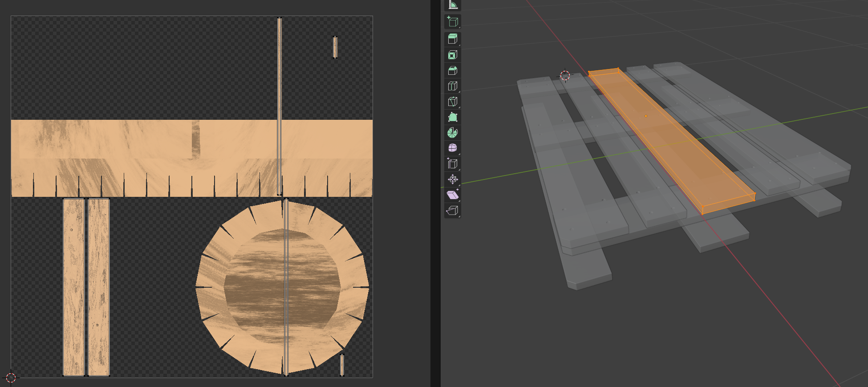Click the 2D cursor in the UV editor
Viewport: 868px width, 387px height.
pos(11,378)
